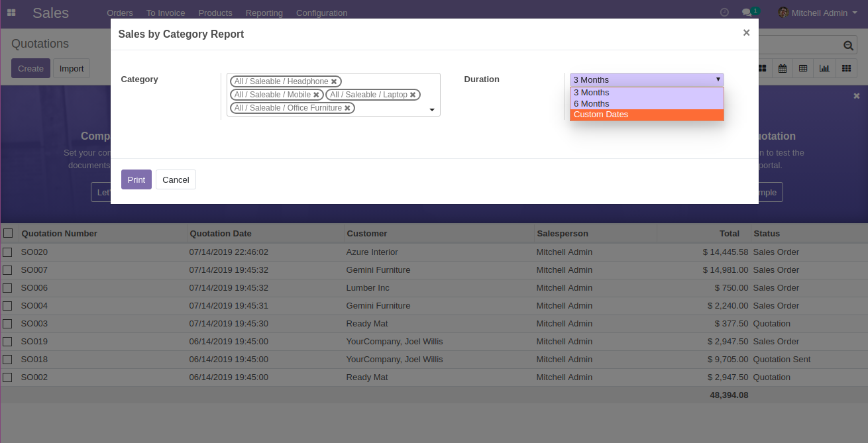
Task: Remove the Laptop category tag
Action: (413, 95)
